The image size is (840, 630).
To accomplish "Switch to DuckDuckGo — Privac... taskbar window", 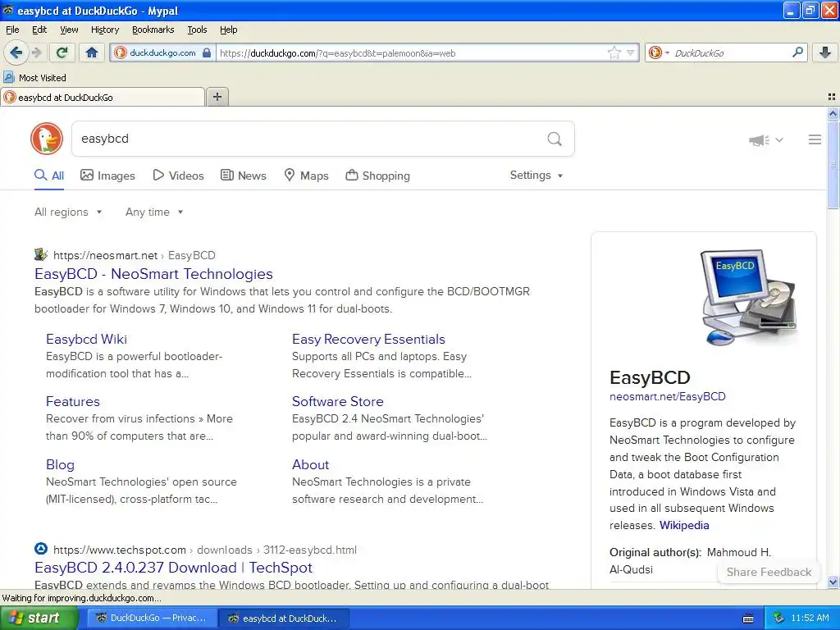I will pos(152,619).
